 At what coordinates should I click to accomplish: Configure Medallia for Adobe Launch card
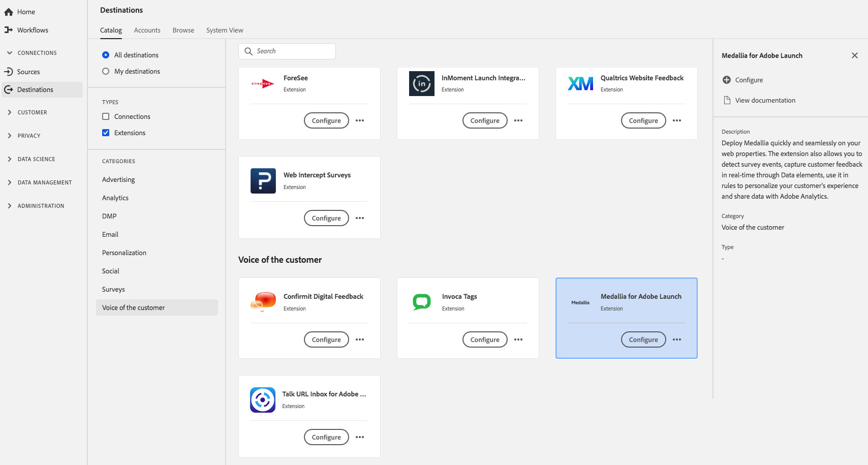[643, 339]
